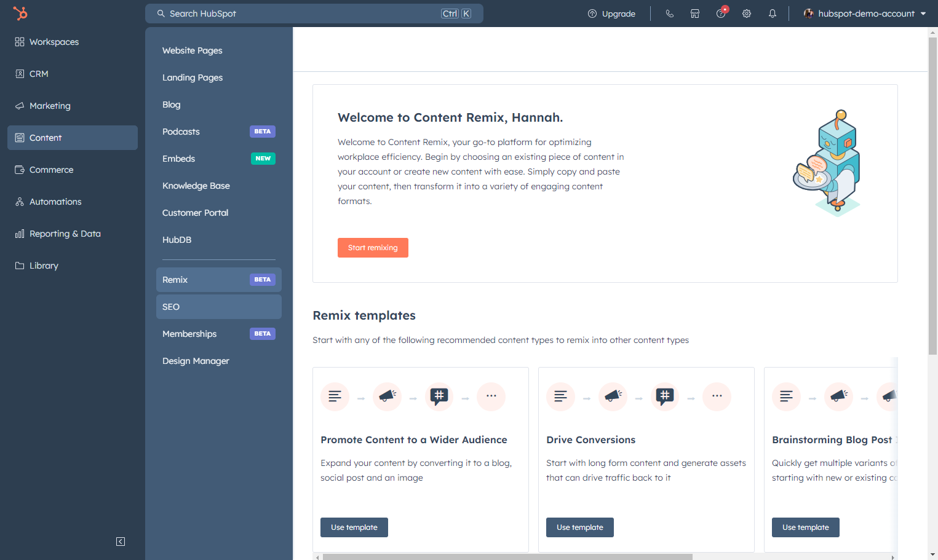This screenshot has height=560, width=938.
Task: Open the marketplace storefront icon
Action: 695,14
